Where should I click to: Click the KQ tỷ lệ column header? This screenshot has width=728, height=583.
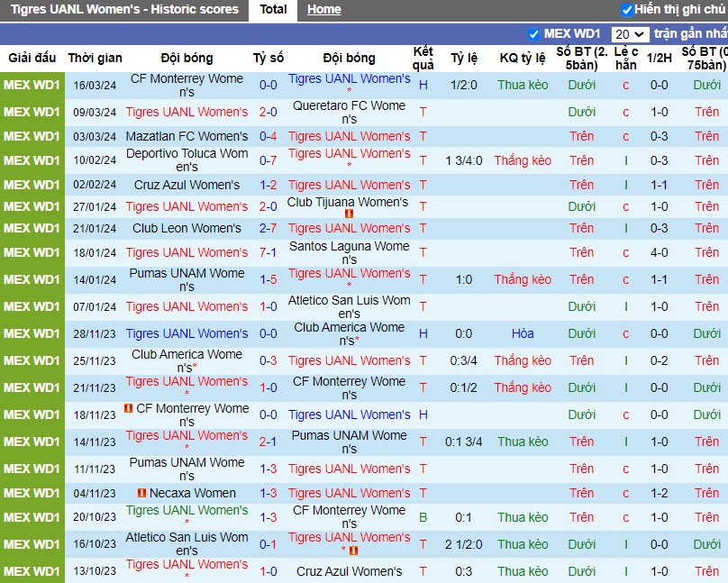pos(523,58)
